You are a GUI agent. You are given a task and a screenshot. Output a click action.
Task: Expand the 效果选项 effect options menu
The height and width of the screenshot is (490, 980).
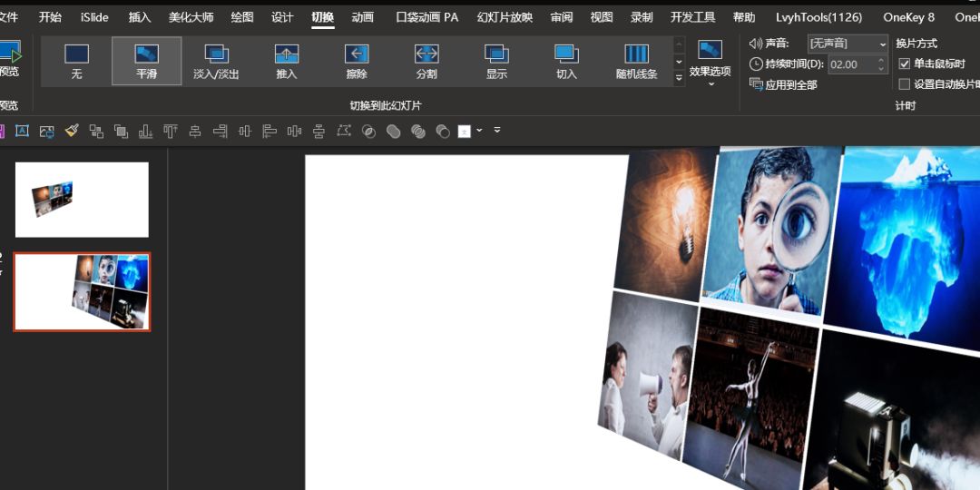pos(710,62)
